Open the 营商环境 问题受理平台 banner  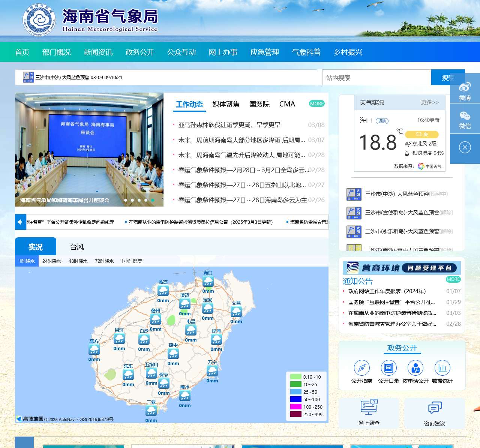coord(402,268)
